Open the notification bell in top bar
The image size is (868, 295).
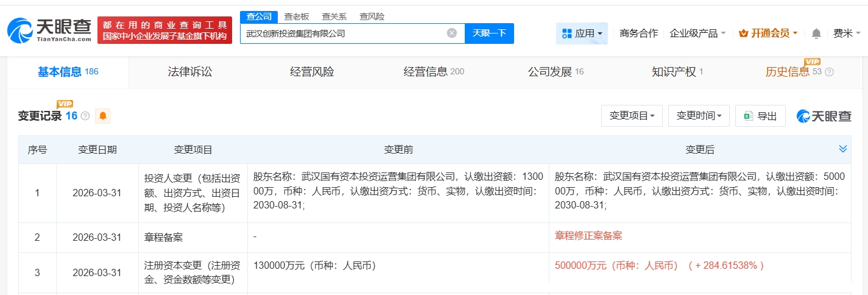coord(816,34)
